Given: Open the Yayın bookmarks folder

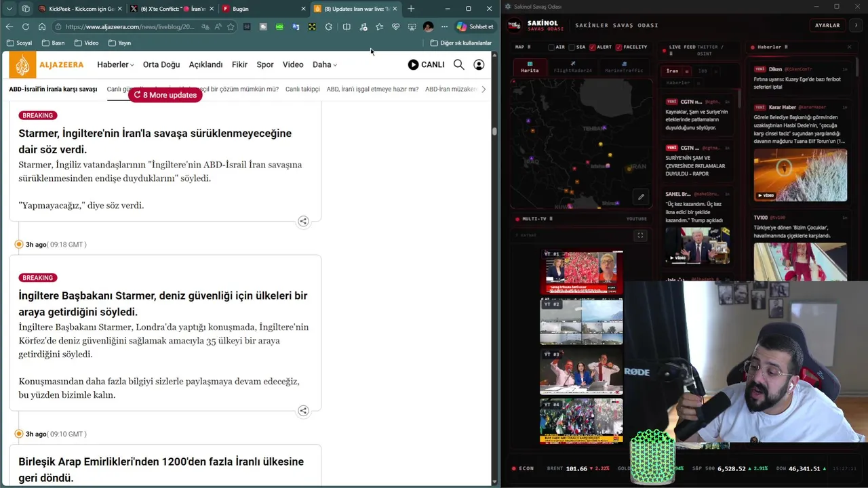Looking at the screenshot, I should [x=119, y=43].
